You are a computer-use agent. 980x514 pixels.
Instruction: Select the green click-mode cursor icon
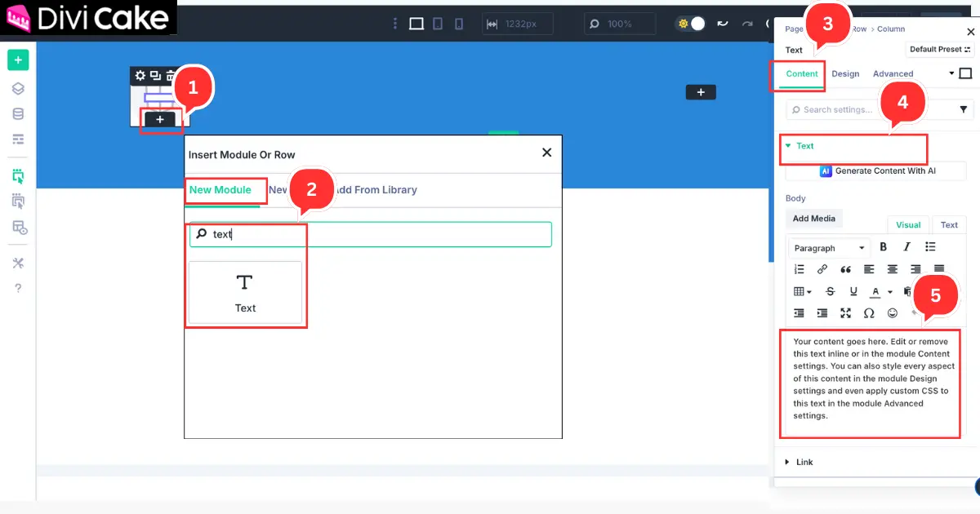tap(18, 175)
